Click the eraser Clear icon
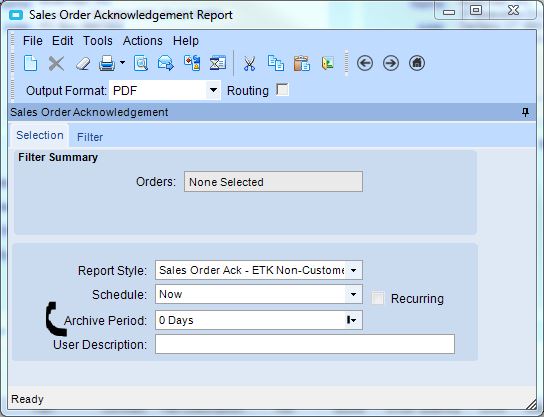Screen dimensions: 544x417 (83, 64)
